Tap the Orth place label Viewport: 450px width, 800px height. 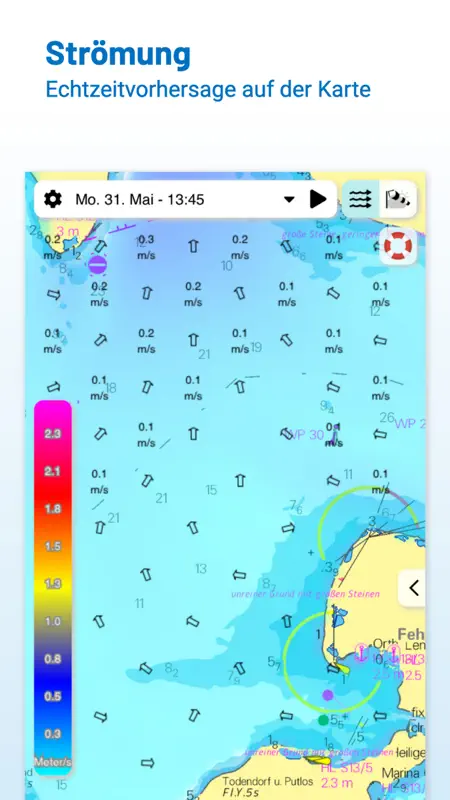[x=385, y=644]
